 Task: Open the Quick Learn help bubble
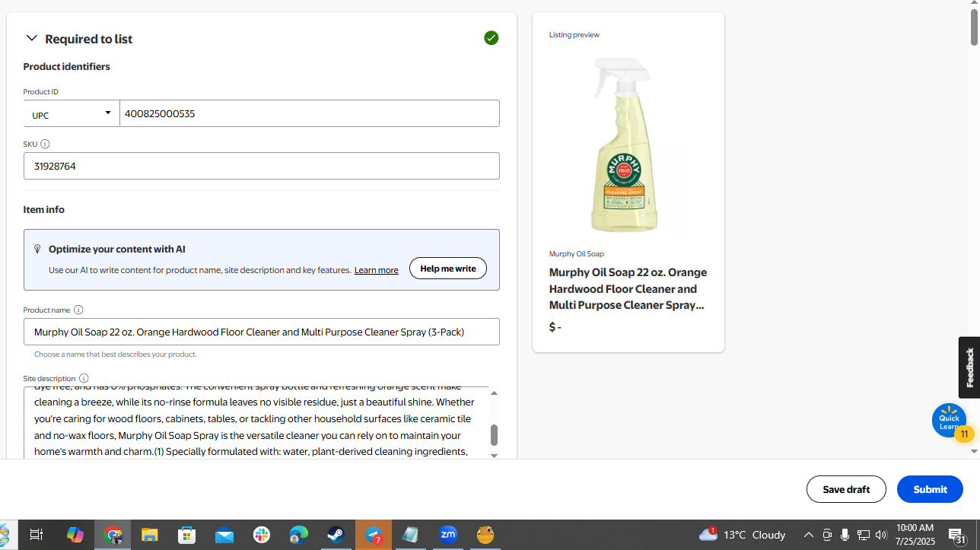pyautogui.click(x=949, y=421)
